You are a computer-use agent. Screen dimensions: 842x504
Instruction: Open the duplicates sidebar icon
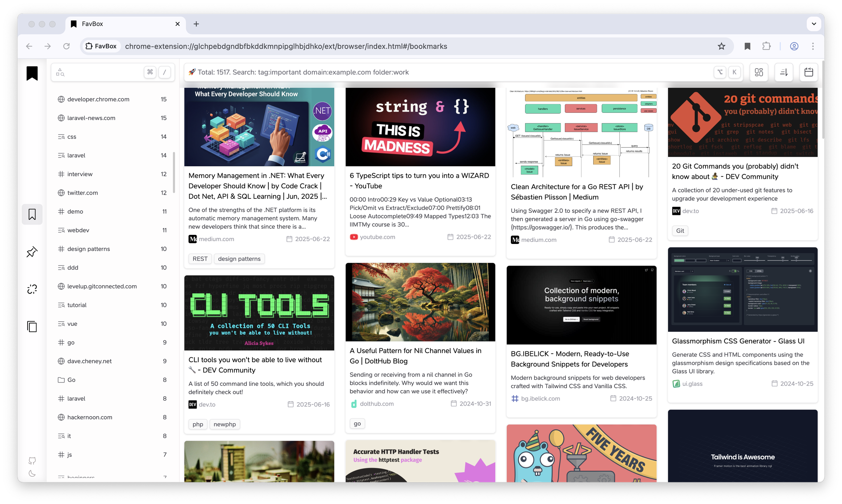coord(32,327)
